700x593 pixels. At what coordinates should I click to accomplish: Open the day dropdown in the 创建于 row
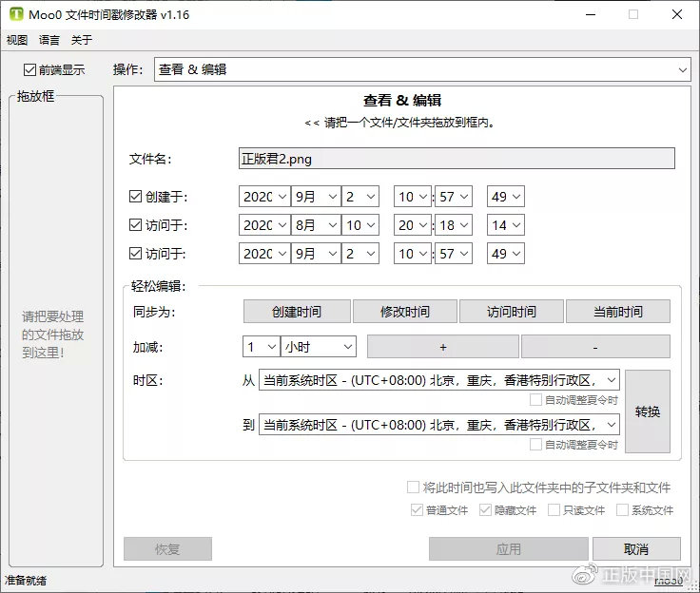point(360,197)
